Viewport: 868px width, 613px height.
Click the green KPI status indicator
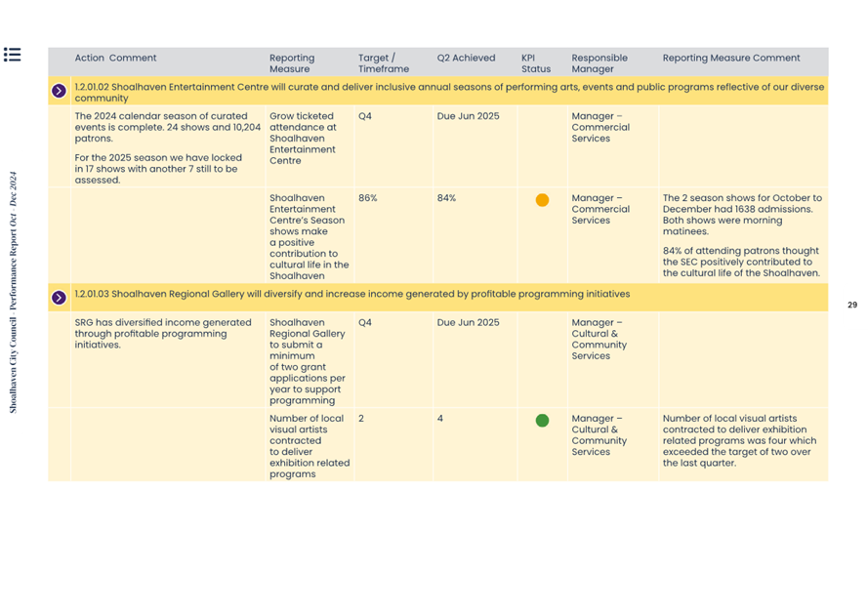542,421
